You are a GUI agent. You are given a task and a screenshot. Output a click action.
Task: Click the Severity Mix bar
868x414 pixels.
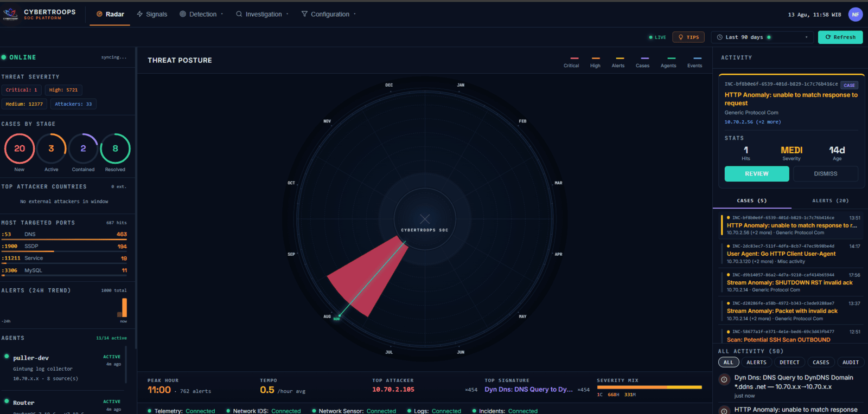pyautogui.click(x=649, y=387)
